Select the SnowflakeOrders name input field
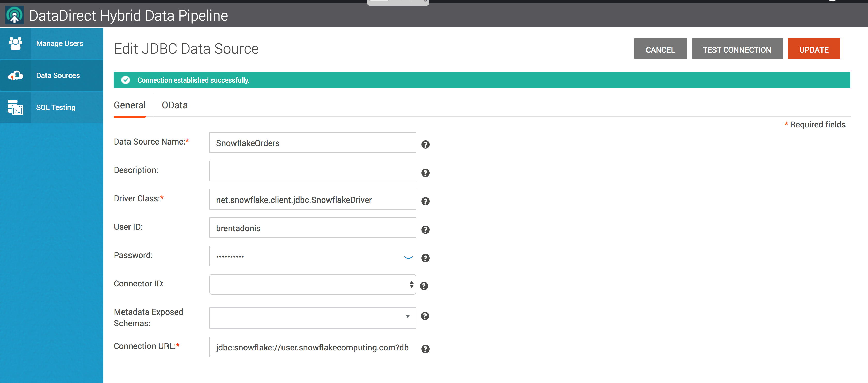 click(312, 142)
